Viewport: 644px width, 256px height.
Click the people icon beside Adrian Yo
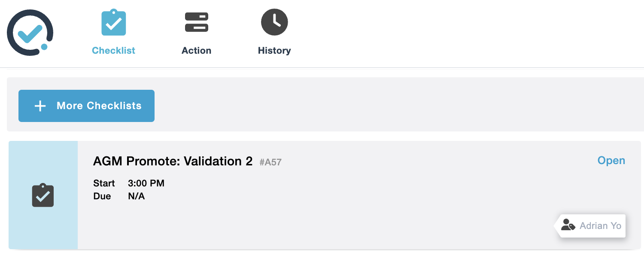click(x=568, y=225)
